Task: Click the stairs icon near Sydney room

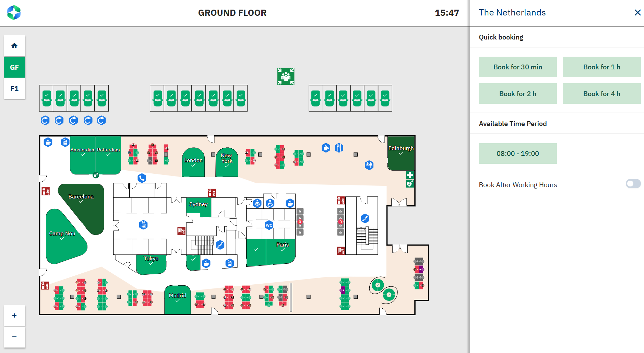Action: pos(220,245)
